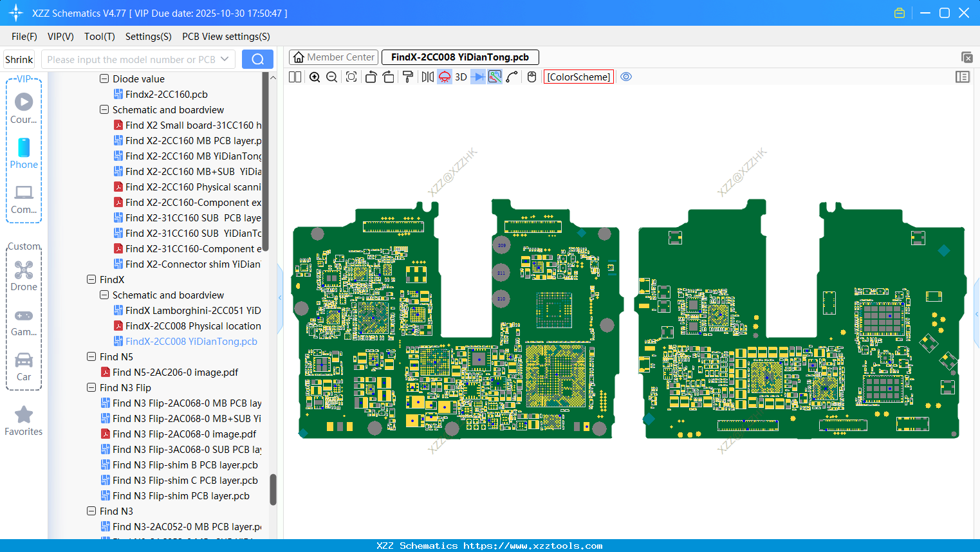The image size is (980, 552).
Task: Open the PCB View settings menu
Action: point(226,37)
